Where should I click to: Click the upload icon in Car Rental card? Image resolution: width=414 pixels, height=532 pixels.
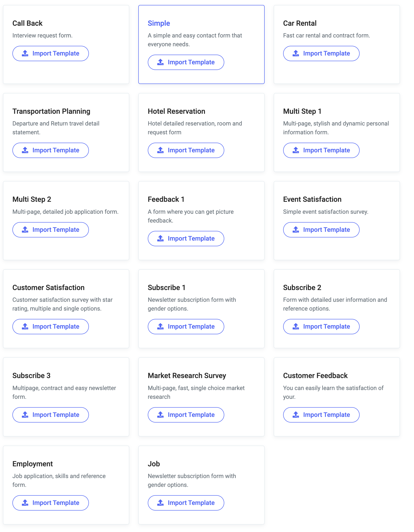296,53
